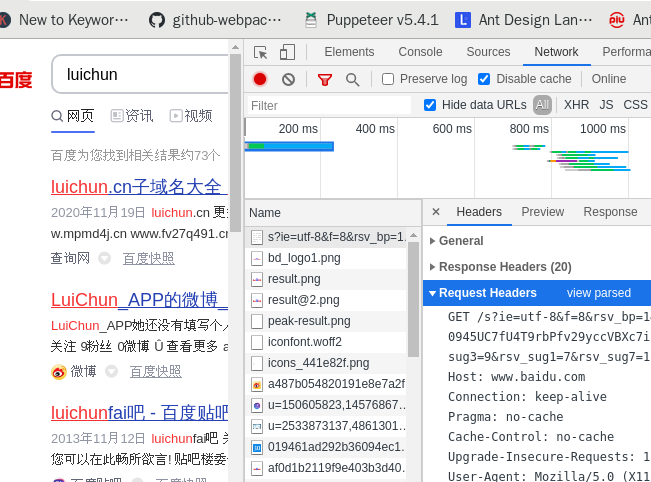Click the Baidu page vertical scrollbar
Screen dimensions: 651x482
[x=235, y=143]
